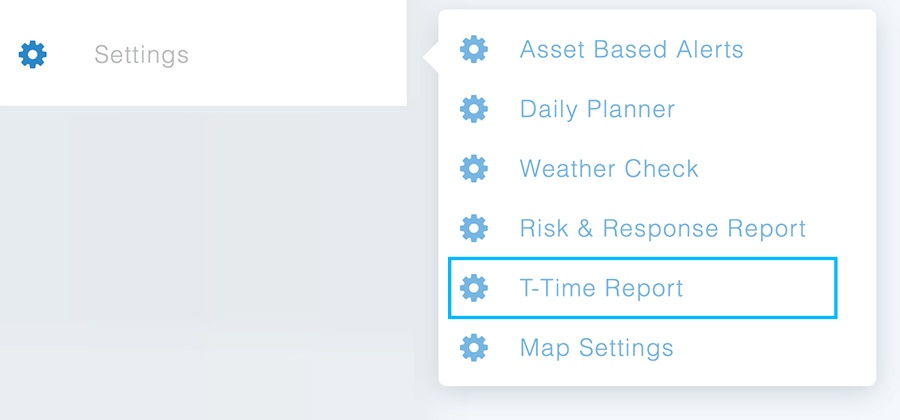The height and width of the screenshot is (420, 900).
Task: Open the Map Settings option
Action: tap(596, 348)
